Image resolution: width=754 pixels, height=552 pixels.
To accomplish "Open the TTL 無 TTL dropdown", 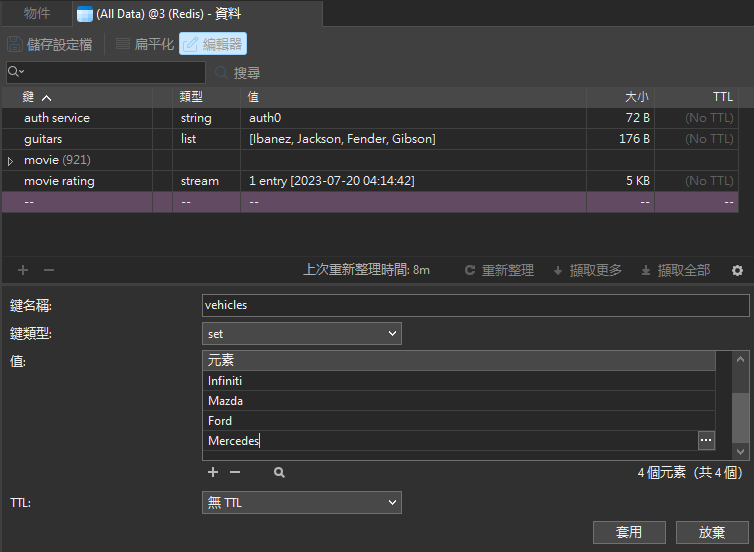I will (x=301, y=503).
